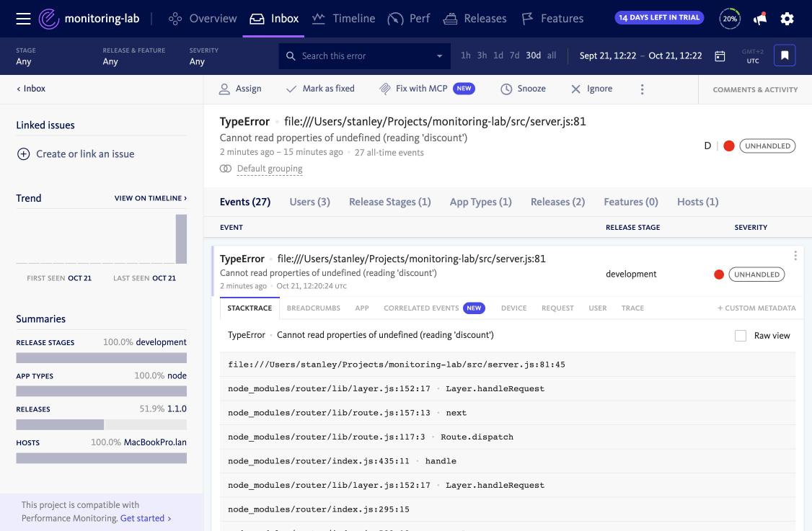This screenshot has height=531, width=812.
Task: Click the Mark as fixed checkmark
Action: [291, 89]
